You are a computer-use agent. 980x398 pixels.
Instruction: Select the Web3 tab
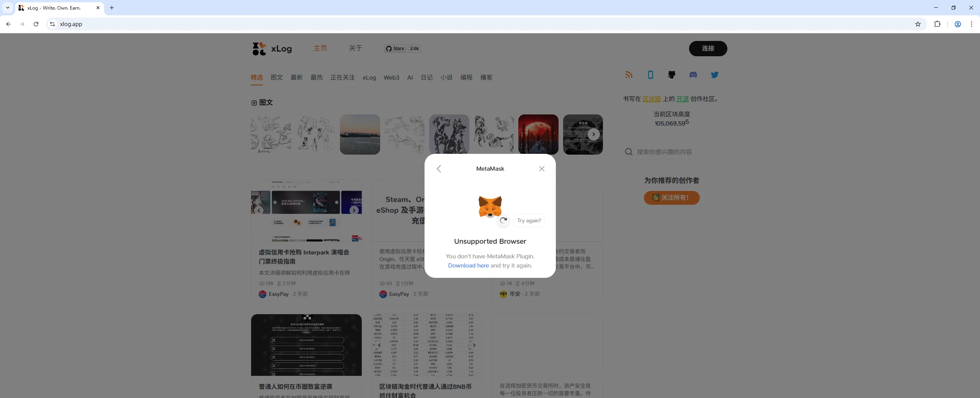click(391, 77)
